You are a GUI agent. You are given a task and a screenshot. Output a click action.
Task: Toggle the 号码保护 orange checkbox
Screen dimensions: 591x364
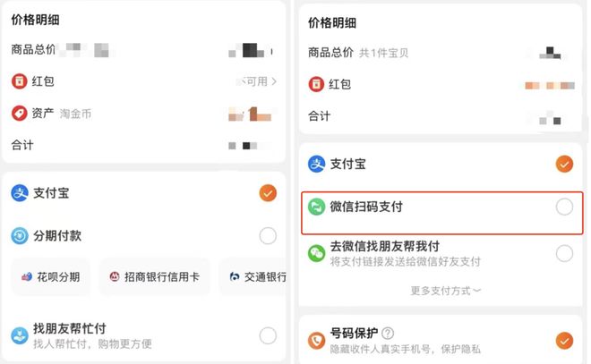[x=564, y=341]
